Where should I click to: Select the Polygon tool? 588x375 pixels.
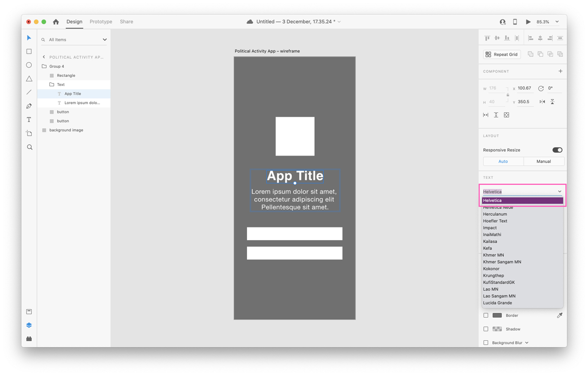[x=29, y=78]
